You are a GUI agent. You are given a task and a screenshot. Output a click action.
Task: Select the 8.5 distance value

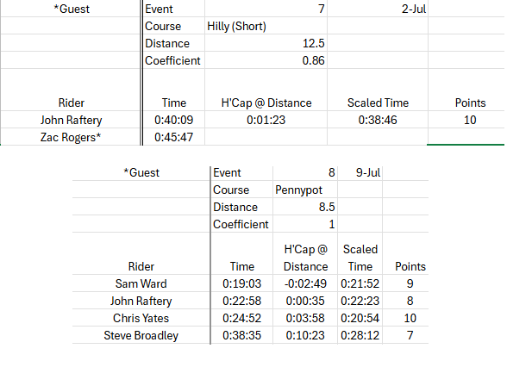[305, 207]
